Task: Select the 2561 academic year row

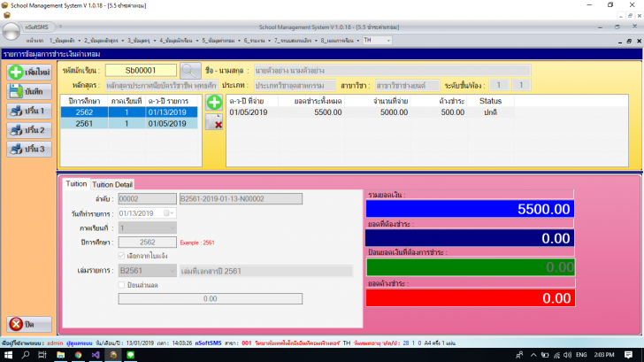Action: pos(129,123)
